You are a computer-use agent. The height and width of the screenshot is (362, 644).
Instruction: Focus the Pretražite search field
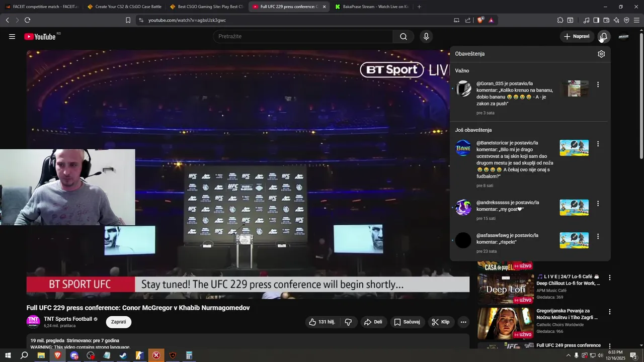pos(303,37)
